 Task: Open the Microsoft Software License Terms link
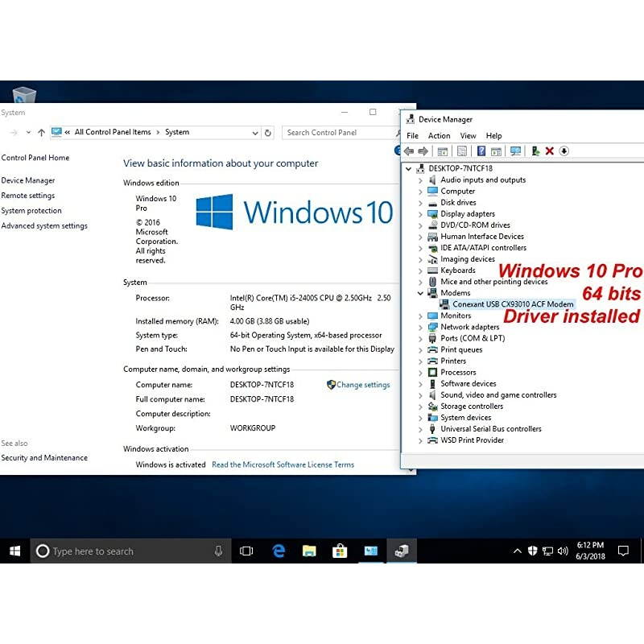(x=282, y=464)
